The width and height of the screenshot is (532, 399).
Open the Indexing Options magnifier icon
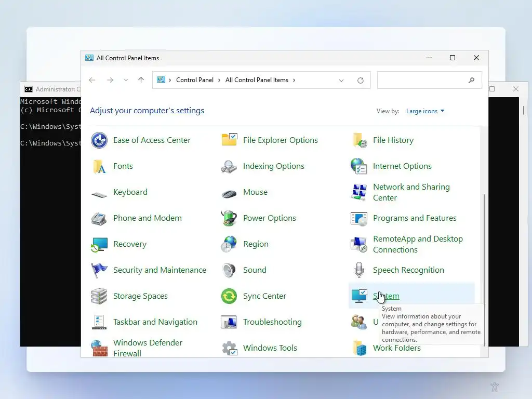click(229, 166)
